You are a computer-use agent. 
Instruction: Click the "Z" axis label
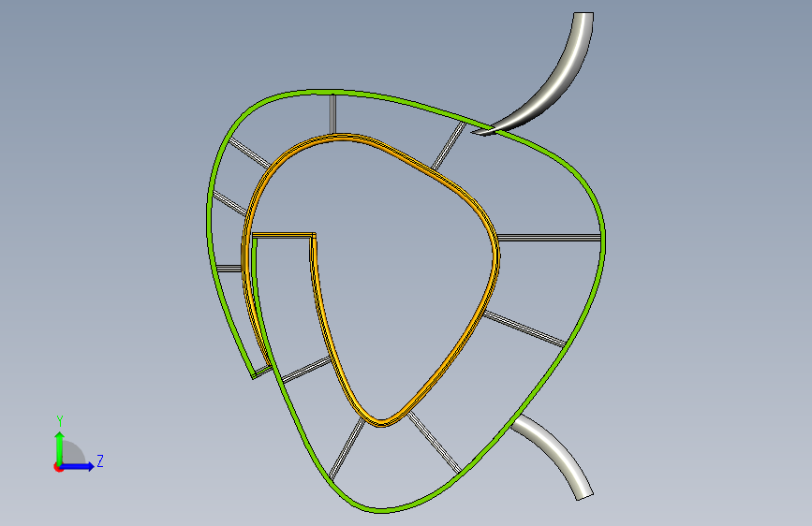[x=100, y=460]
